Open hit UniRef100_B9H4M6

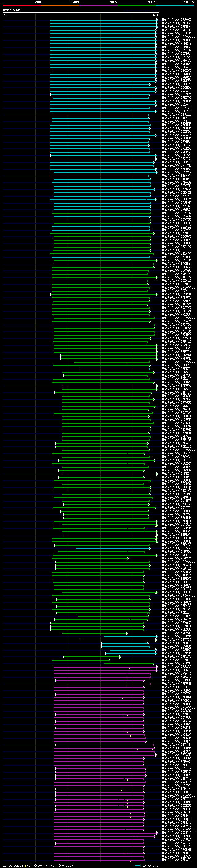pos(177,30)
